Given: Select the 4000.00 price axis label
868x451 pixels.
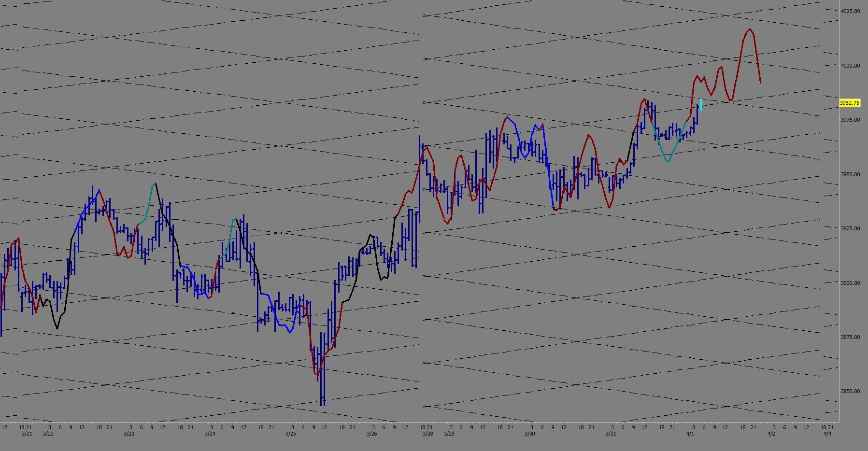Looking at the screenshot, I should pos(850,66).
